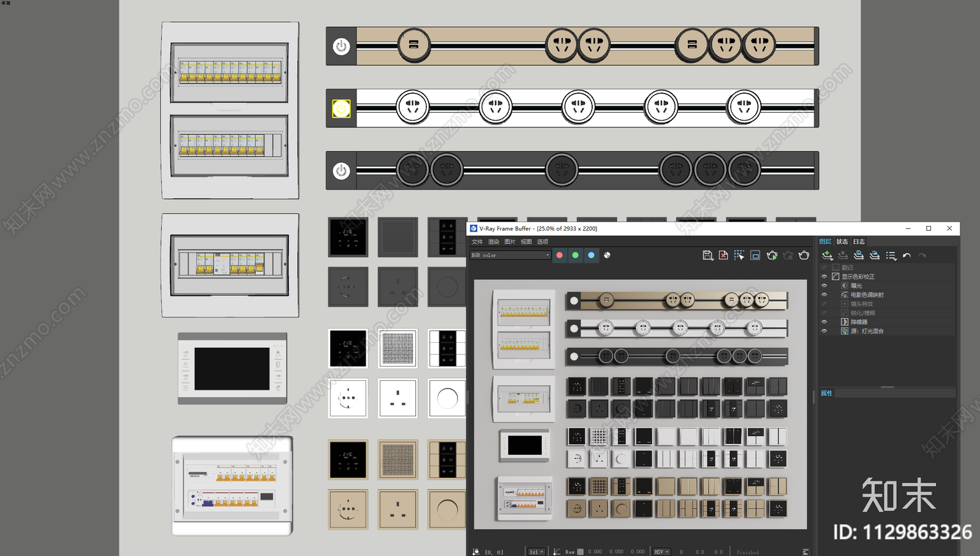Viewport: 980px width, 556px height.
Task: Click the Raw label in status bar
Action: pos(570,552)
